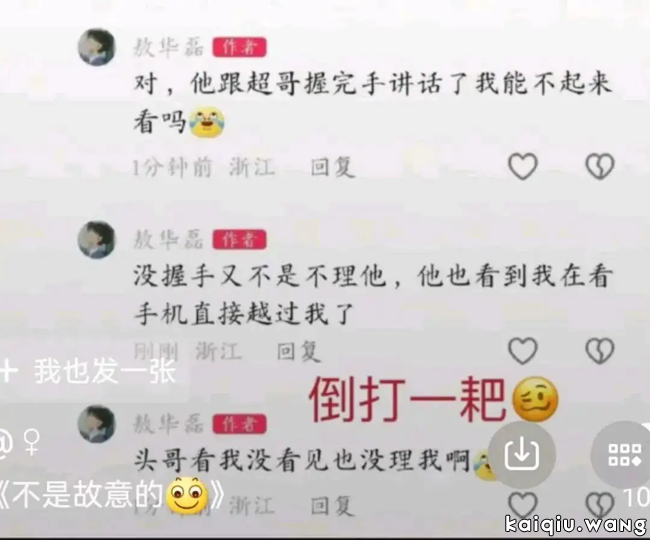Tap the plus icon beside 我也发一张
Viewport: 650px width, 540px height.
tap(8, 371)
